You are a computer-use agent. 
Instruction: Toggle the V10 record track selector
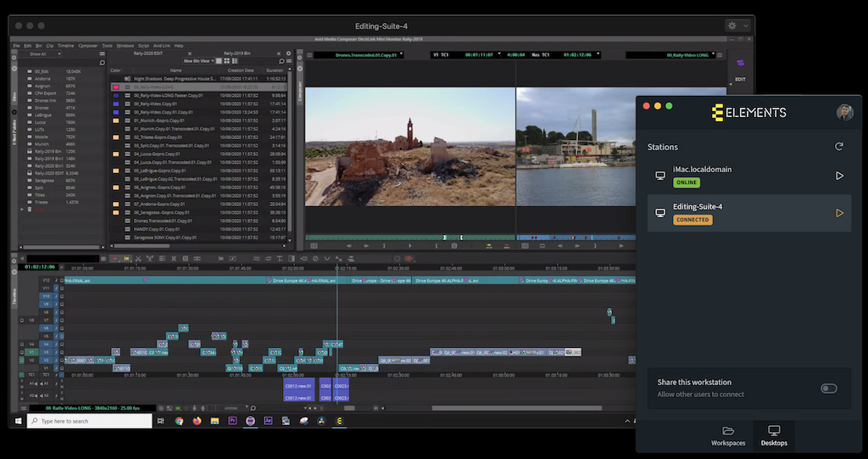click(x=47, y=296)
